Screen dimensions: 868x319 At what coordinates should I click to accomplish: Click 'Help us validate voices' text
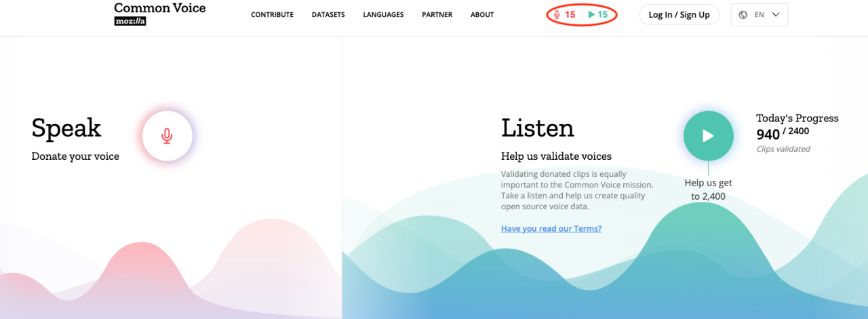point(556,156)
